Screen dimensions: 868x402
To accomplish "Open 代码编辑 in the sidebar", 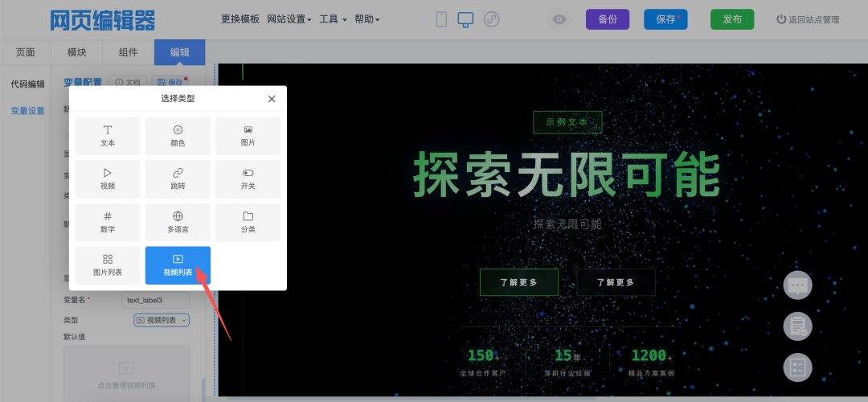I will click(x=27, y=84).
